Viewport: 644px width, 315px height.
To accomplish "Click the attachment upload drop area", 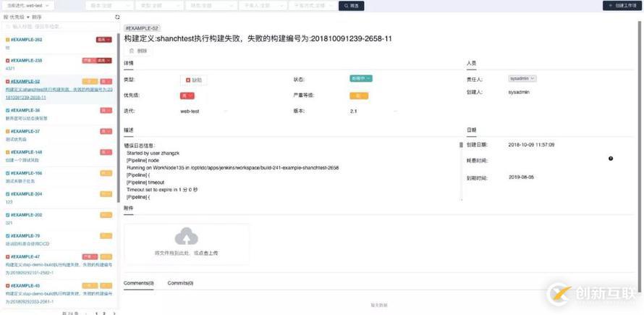I will pyautogui.click(x=187, y=244).
